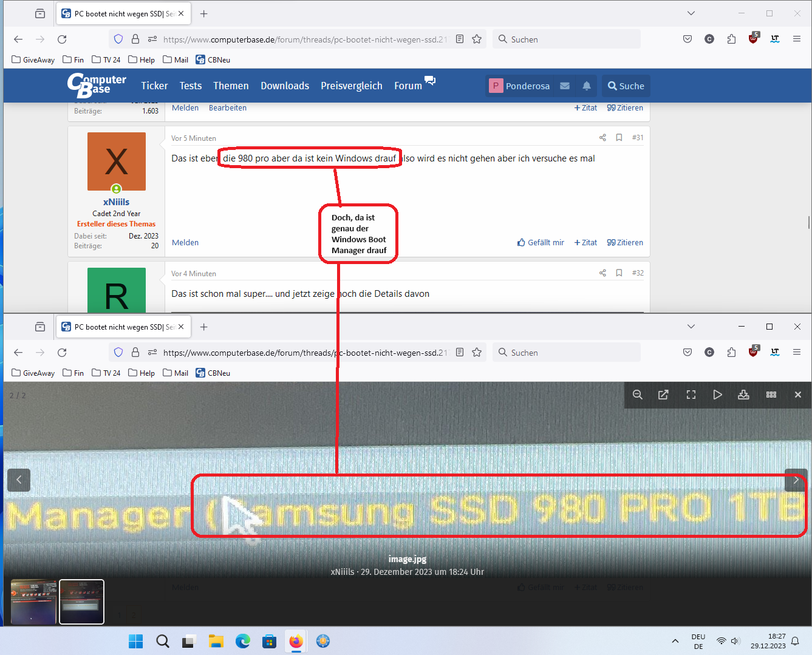Viewport: 812px width, 655px height.
Task: Reload page in lower browser window
Action: (x=62, y=353)
